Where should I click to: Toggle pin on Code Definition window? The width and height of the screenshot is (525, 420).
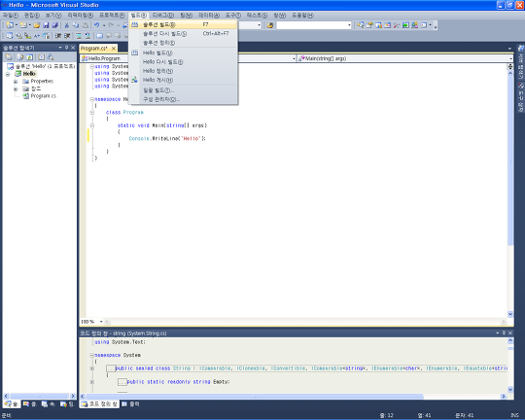tap(504, 332)
